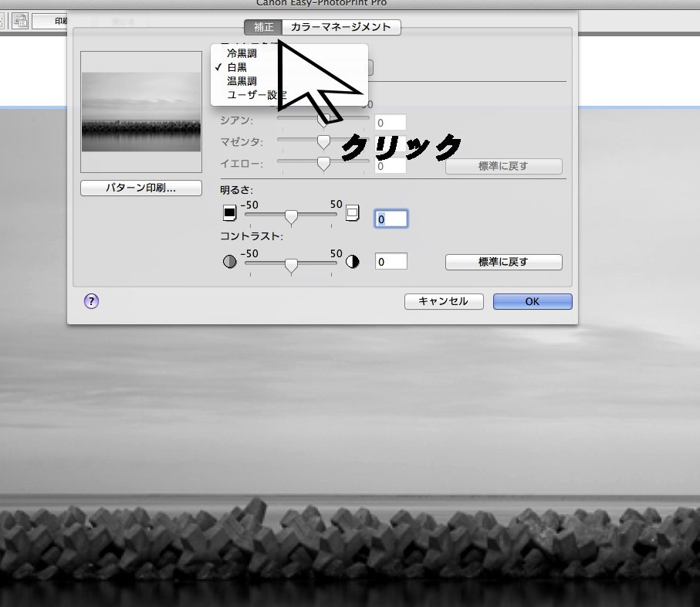This screenshot has height=607, width=700.
Task: Click the light brightness icon right of slider
Action: click(353, 213)
